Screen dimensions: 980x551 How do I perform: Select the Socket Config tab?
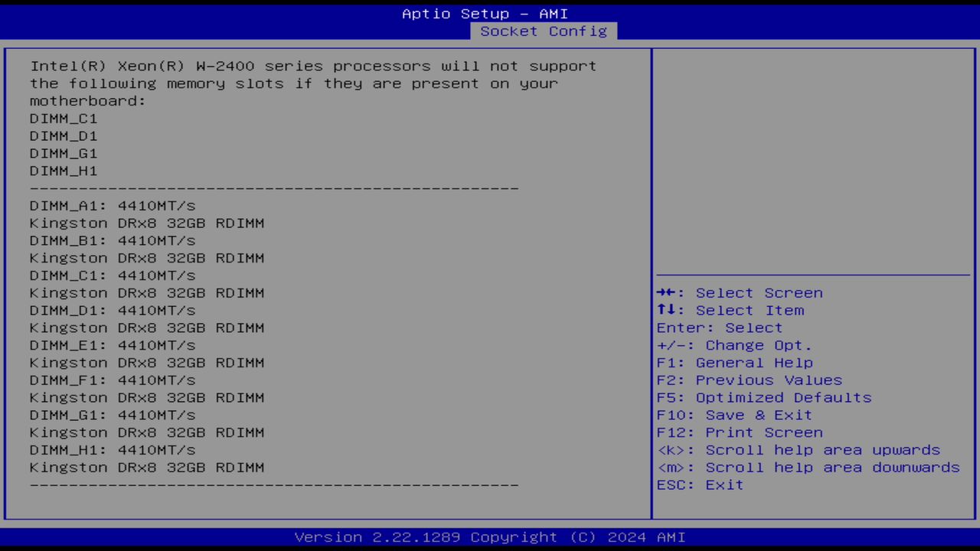point(544,31)
